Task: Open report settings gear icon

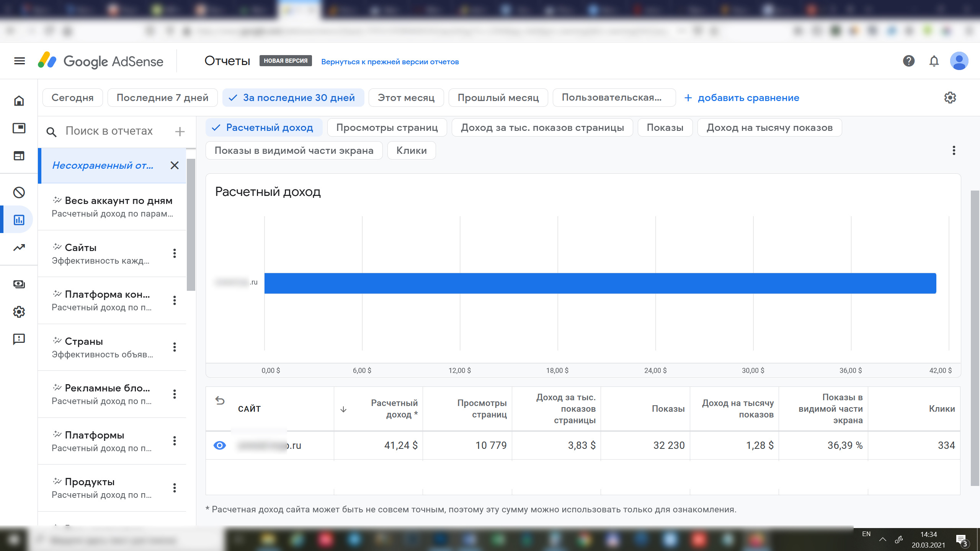Action: pos(950,98)
